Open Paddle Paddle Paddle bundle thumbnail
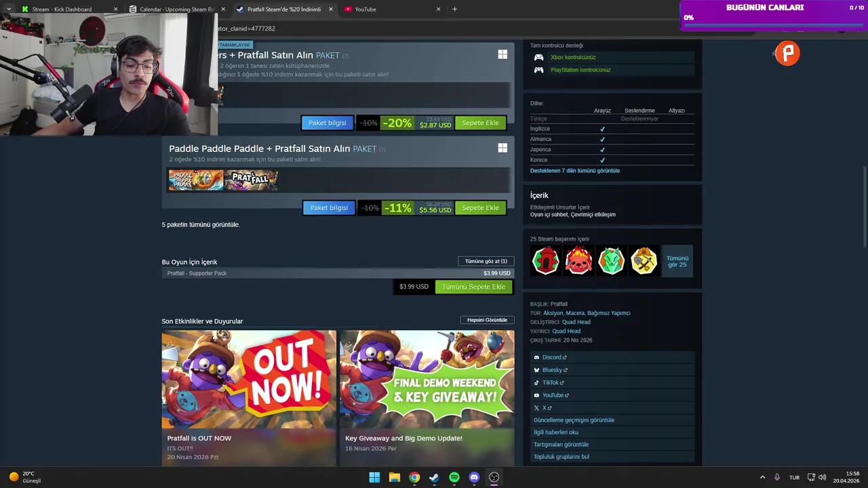The image size is (868, 488). click(x=196, y=180)
